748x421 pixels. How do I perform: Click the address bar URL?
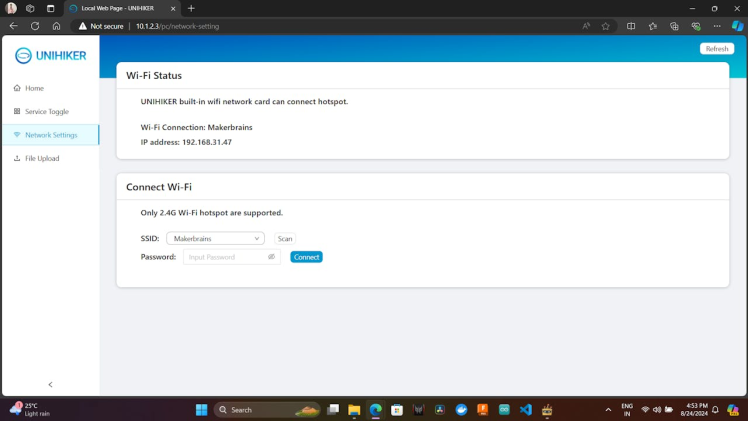click(177, 26)
